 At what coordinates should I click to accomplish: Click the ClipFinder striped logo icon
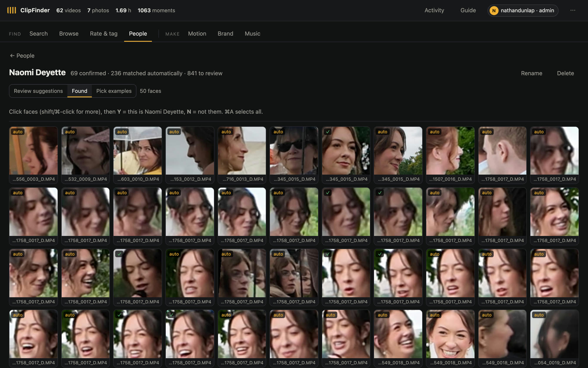point(12,10)
